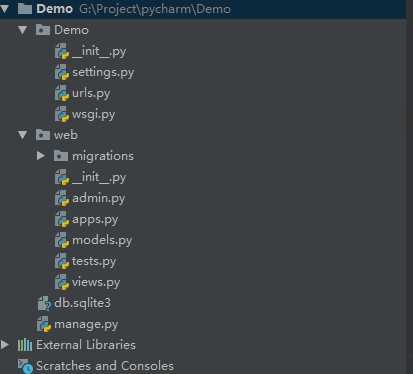
Task: Collapse the root Demo project node
Action: click(x=4, y=9)
